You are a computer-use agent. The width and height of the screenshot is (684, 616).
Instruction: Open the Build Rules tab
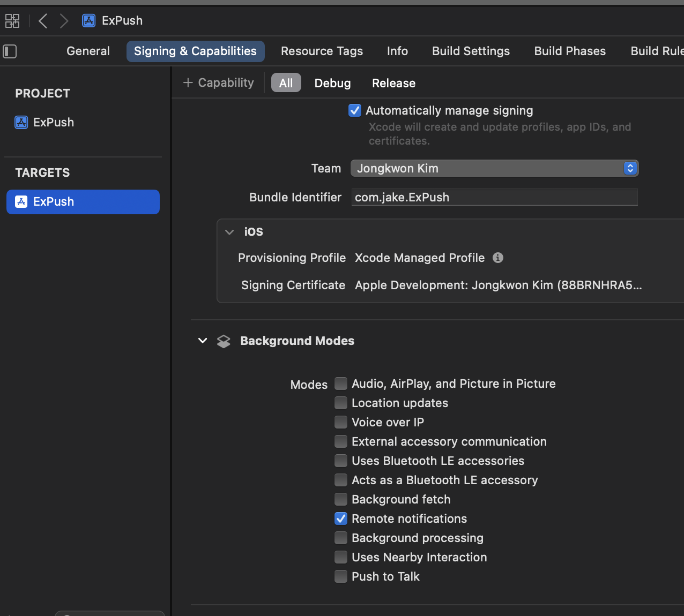point(657,51)
